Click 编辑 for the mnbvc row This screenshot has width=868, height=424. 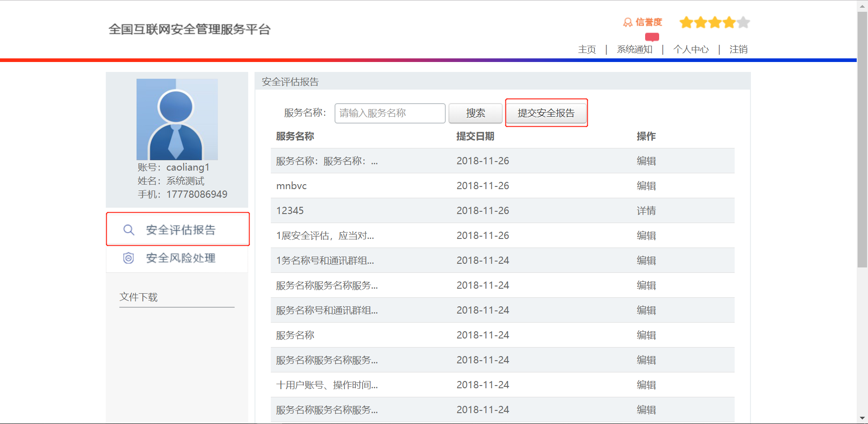[x=646, y=186]
